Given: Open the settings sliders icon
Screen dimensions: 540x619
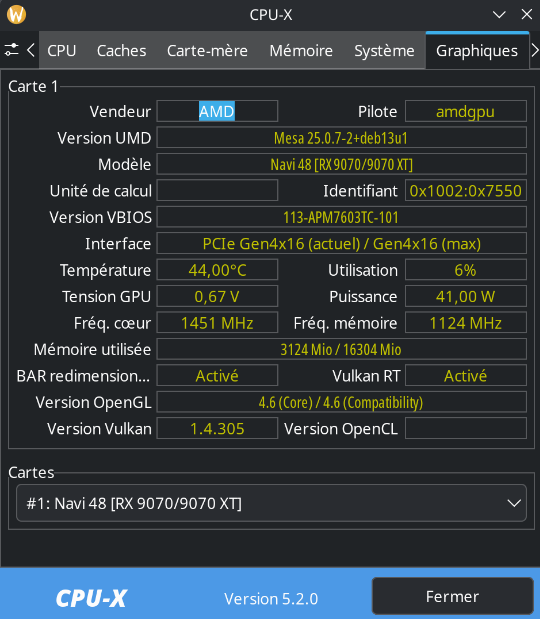Looking at the screenshot, I should 11,50.
